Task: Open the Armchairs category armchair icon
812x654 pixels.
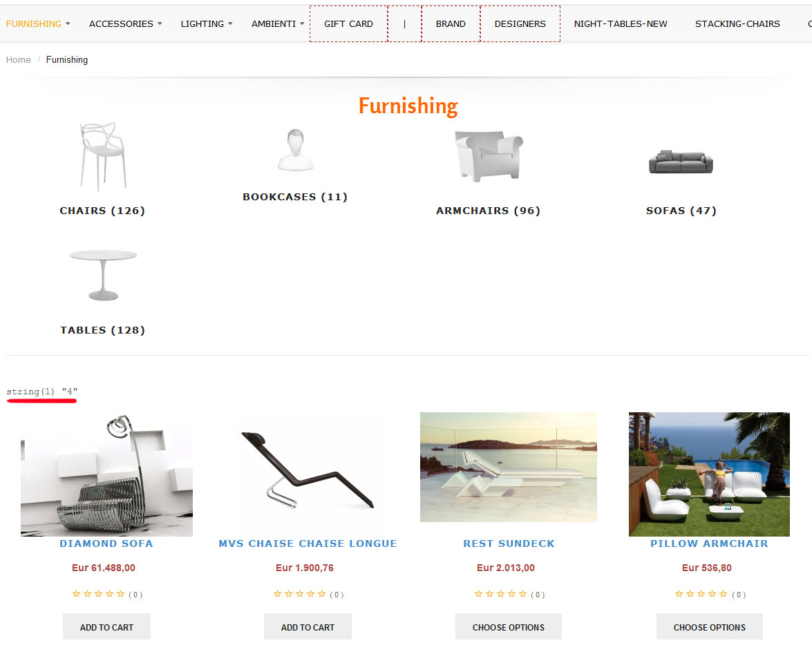Action: [489, 156]
